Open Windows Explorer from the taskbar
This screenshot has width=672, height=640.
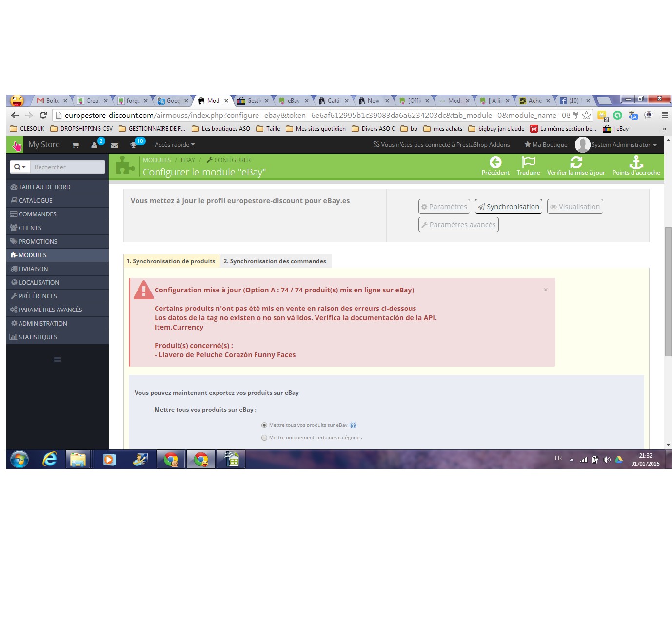78,459
